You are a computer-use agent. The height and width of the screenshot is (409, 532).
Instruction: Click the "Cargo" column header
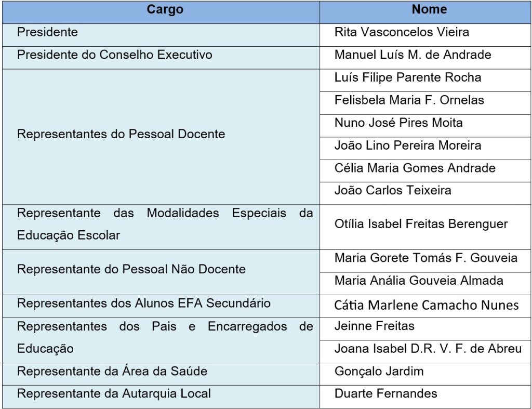click(165, 10)
